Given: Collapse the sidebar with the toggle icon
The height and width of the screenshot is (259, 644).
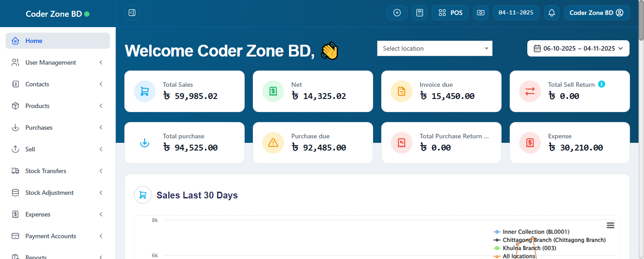Looking at the screenshot, I should click(x=132, y=13).
